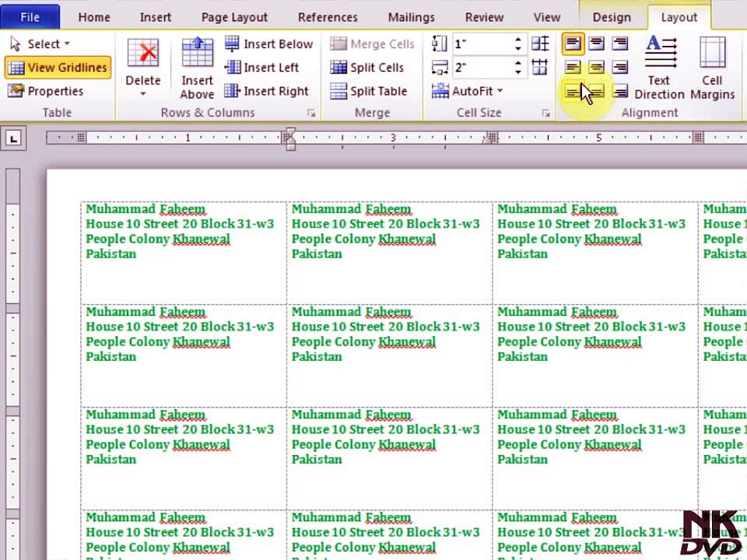
Task: Switch to the View tab
Action: tap(546, 17)
